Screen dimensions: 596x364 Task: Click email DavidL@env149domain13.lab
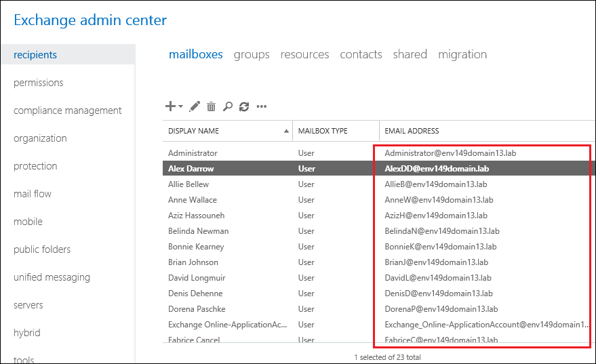(438, 277)
